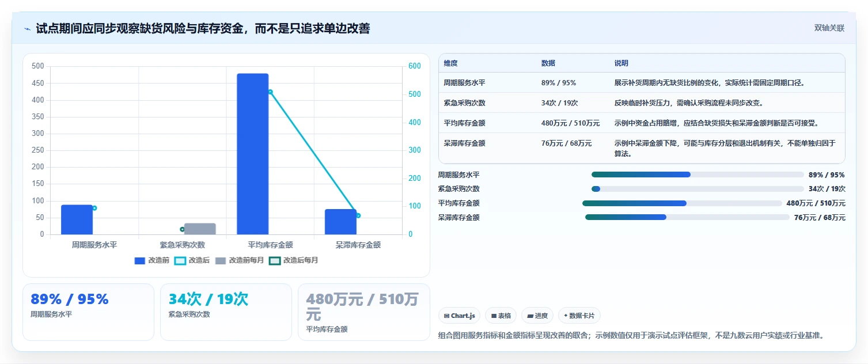The width and height of the screenshot is (868, 364).
Task: Click the 紧急采购次数 x-axis label
Action: tap(182, 245)
